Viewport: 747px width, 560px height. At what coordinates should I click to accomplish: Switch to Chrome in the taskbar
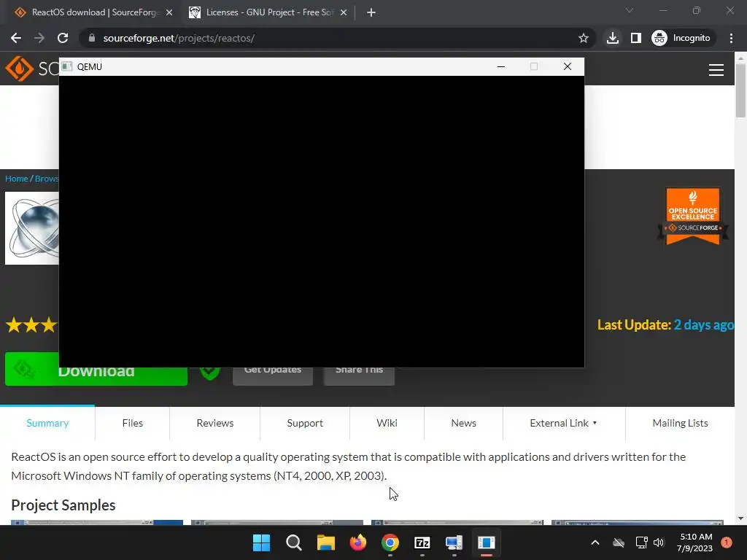coord(390,542)
